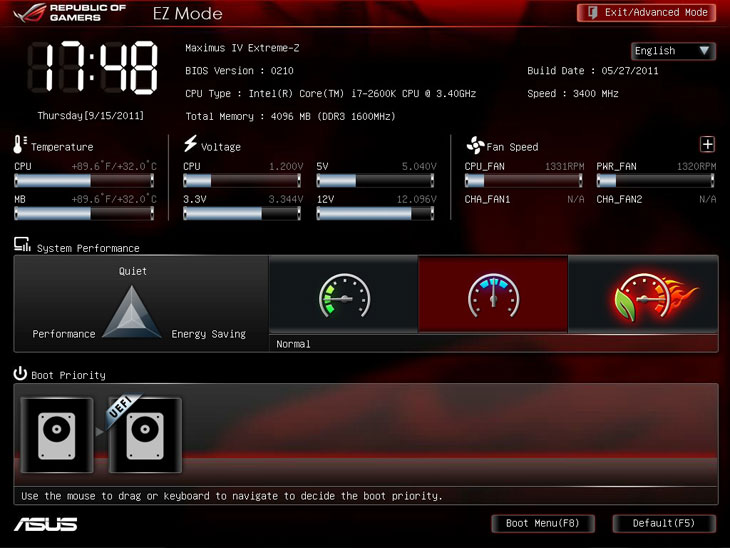Select the blue Normal mode gauge icon

point(493,295)
